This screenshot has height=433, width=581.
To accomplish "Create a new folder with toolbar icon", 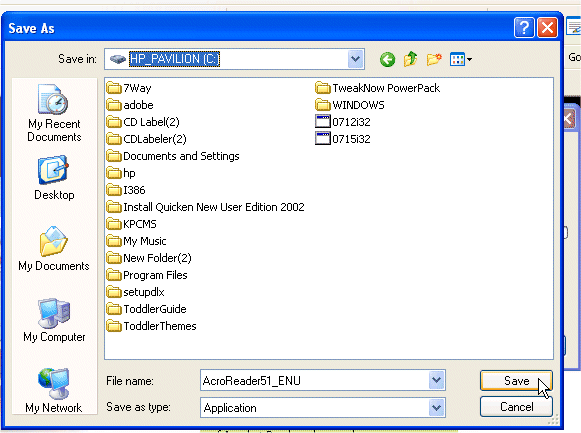I will click(434, 59).
